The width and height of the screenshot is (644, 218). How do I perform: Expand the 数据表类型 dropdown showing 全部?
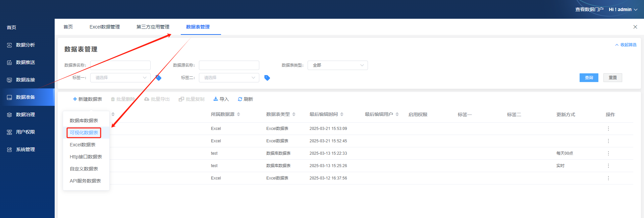coord(337,65)
